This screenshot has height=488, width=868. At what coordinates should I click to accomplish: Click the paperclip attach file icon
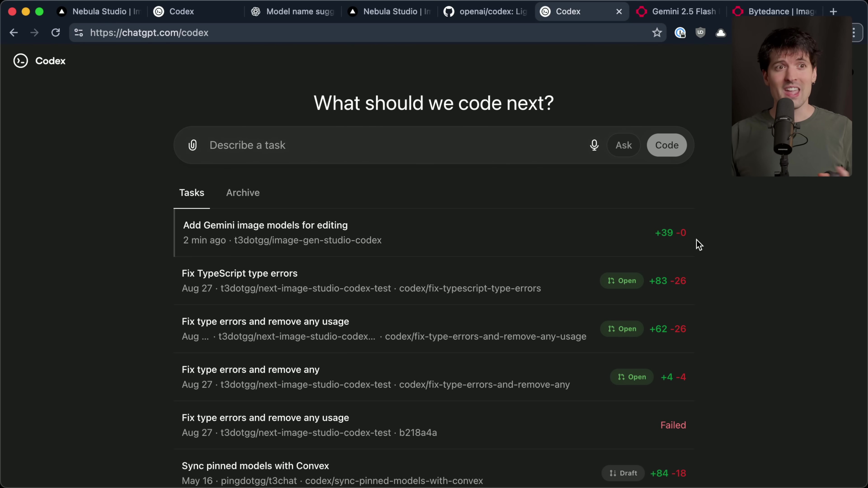pos(192,145)
